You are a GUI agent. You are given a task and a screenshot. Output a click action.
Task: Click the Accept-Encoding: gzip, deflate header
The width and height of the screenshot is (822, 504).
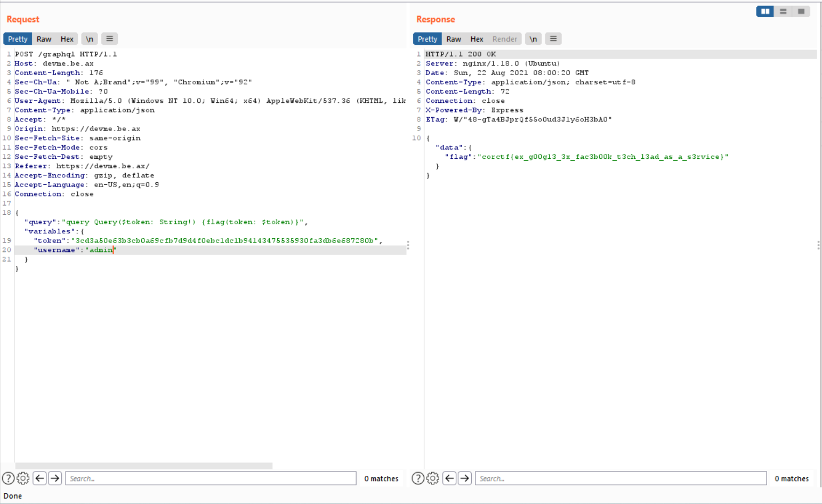pyautogui.click(x=85, y=175)
